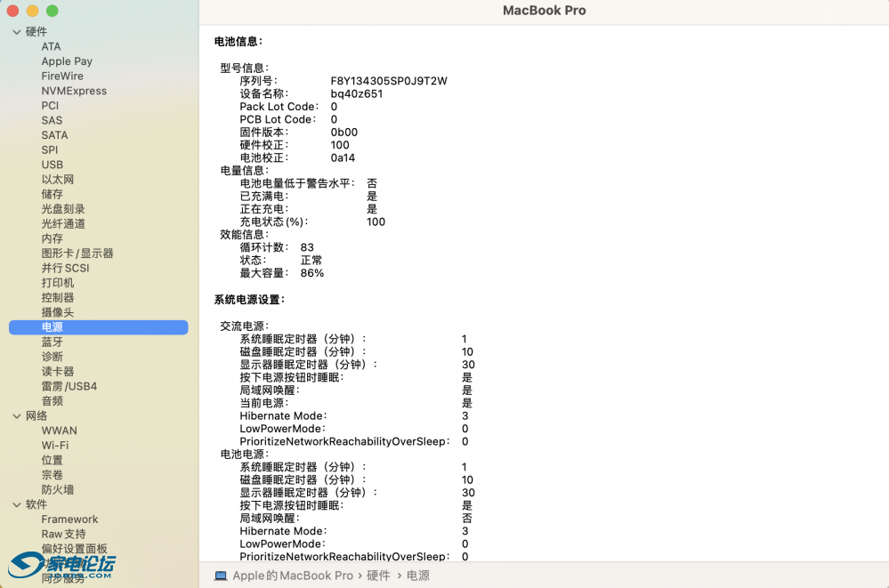Select 控制器 controller in the sidebar
Screen dimensions: 889x588
pos(57,297)
